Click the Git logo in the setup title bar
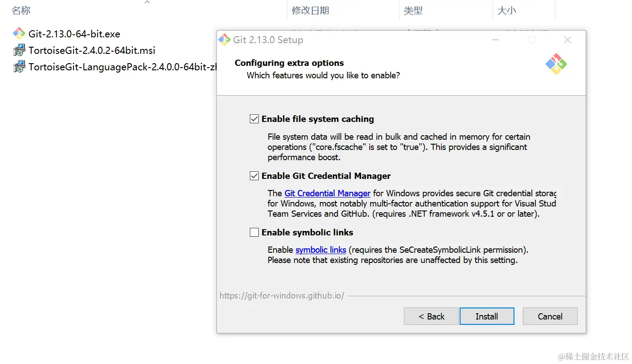The width and height of the screenshot is (632, 364). coord(224,40)
